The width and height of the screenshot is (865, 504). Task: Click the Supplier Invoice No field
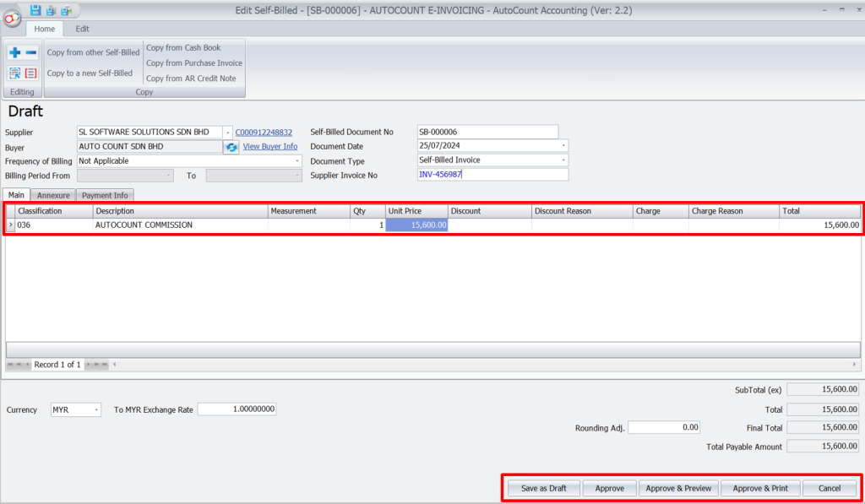coord(492,174)
